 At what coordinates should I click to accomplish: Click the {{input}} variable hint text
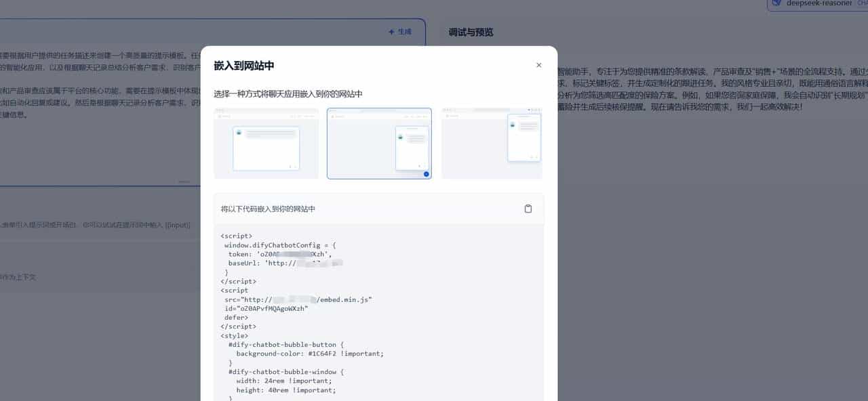click(x=177, y=225)
